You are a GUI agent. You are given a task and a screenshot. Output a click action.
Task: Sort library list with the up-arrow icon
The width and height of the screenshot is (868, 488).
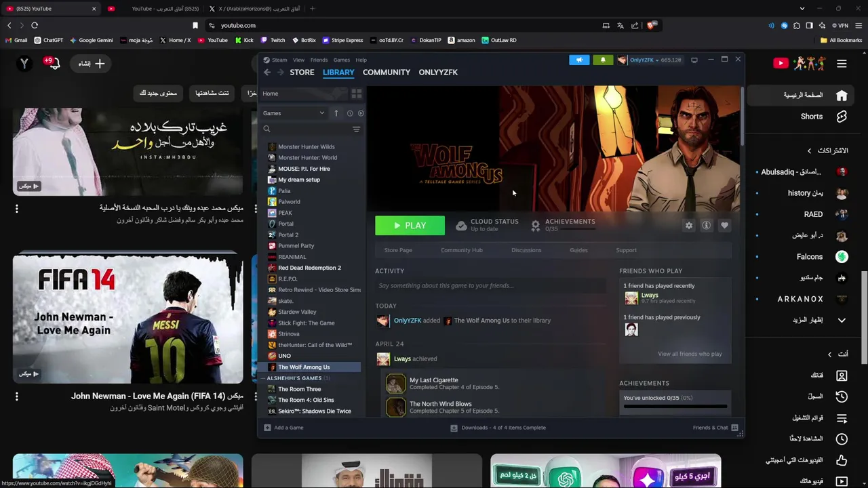click(x=336, y=113)
